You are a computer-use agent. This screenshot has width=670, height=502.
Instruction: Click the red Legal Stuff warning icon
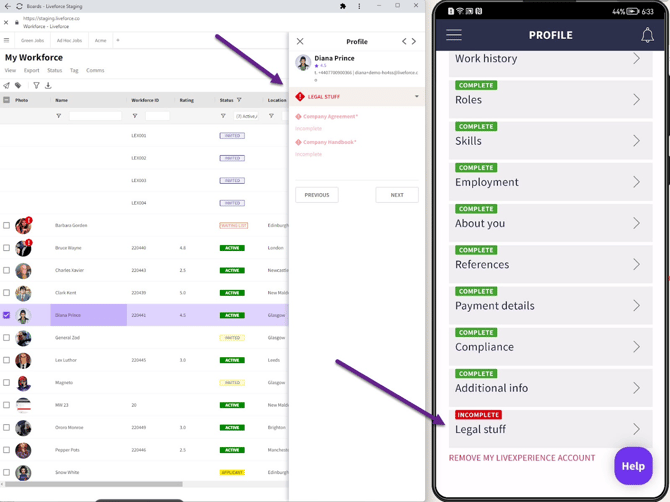[300, 97]
